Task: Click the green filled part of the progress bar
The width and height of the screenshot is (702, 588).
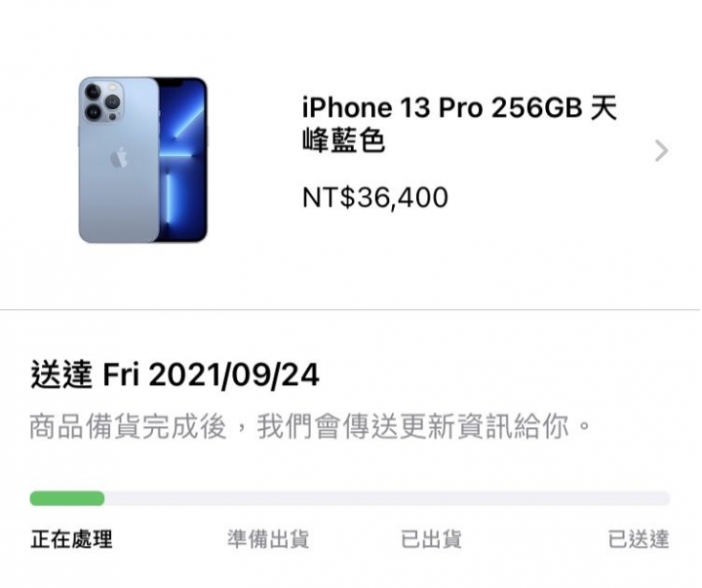Action: (67, 498)
